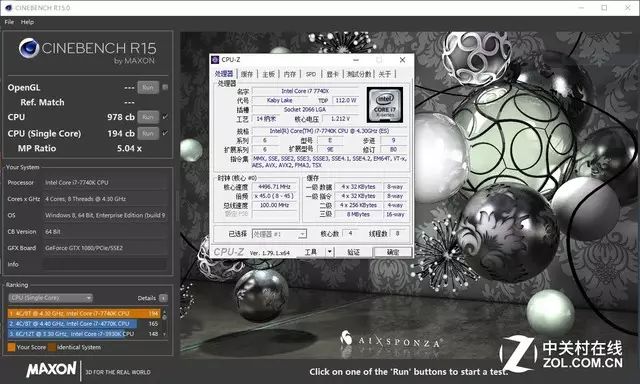
Task: Switch to the 主板 tab in CPU-Z
Action: 268,74
